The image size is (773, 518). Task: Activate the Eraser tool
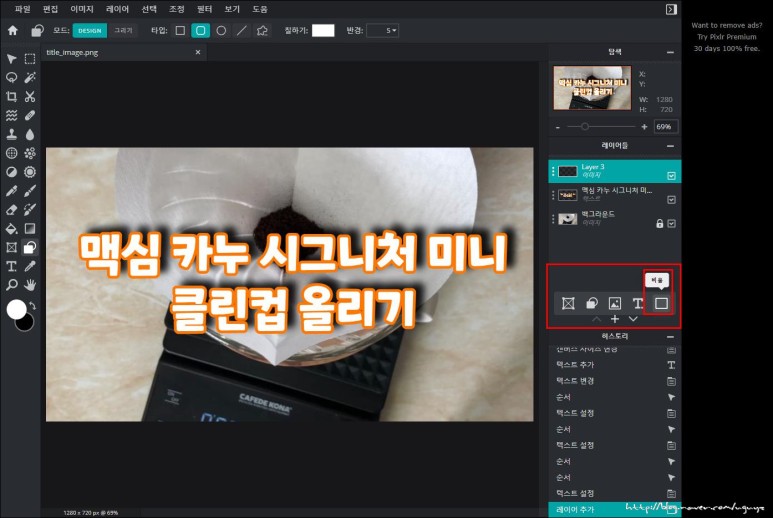(x=11, y=210)
